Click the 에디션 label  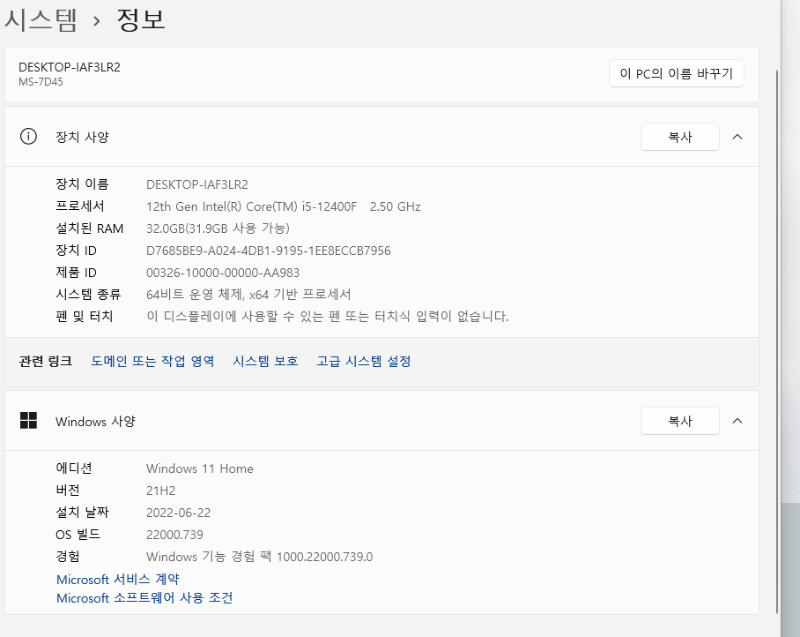pos(74,468)
